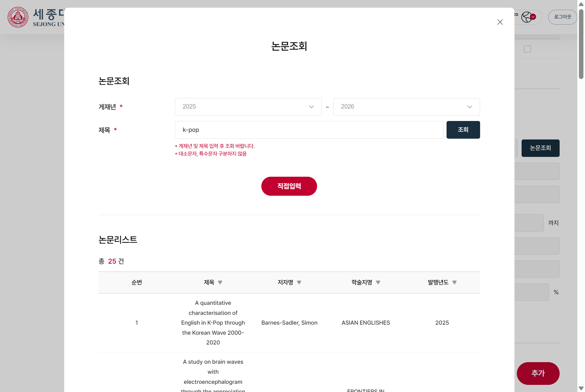Screen dimensions: 585x392
Task: Click the Sejong University logo emblem
Action: tap(18, 17)
